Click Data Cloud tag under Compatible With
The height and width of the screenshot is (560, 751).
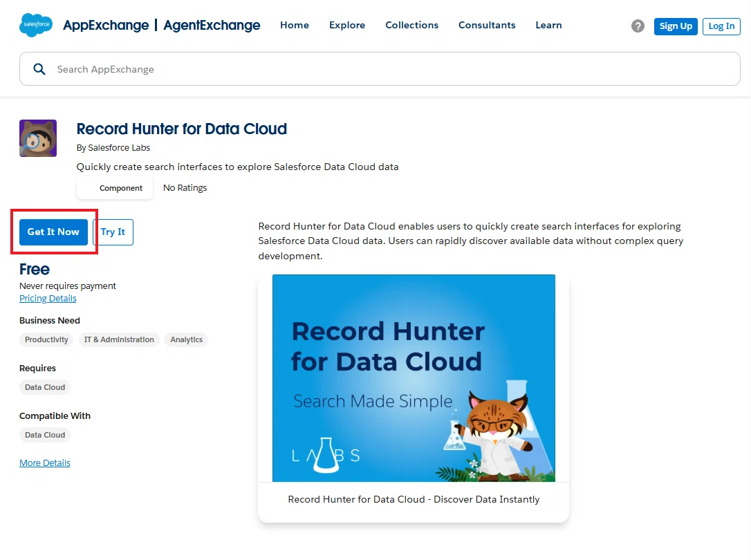pyautogui.click(x=45, y=435)
